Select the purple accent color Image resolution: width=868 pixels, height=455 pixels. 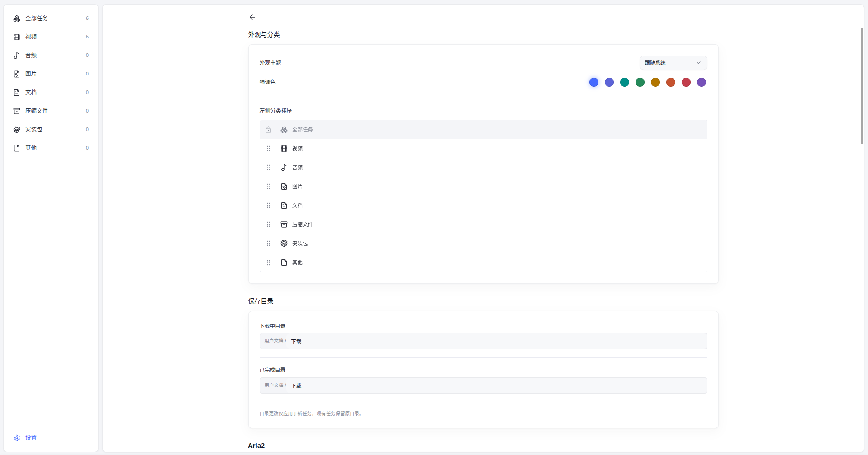[702, 82]
